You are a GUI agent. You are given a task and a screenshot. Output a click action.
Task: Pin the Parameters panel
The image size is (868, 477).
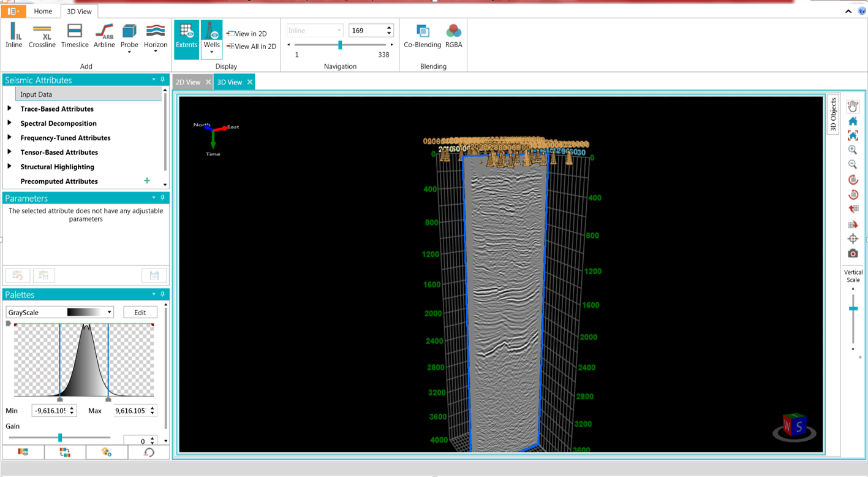163,197
